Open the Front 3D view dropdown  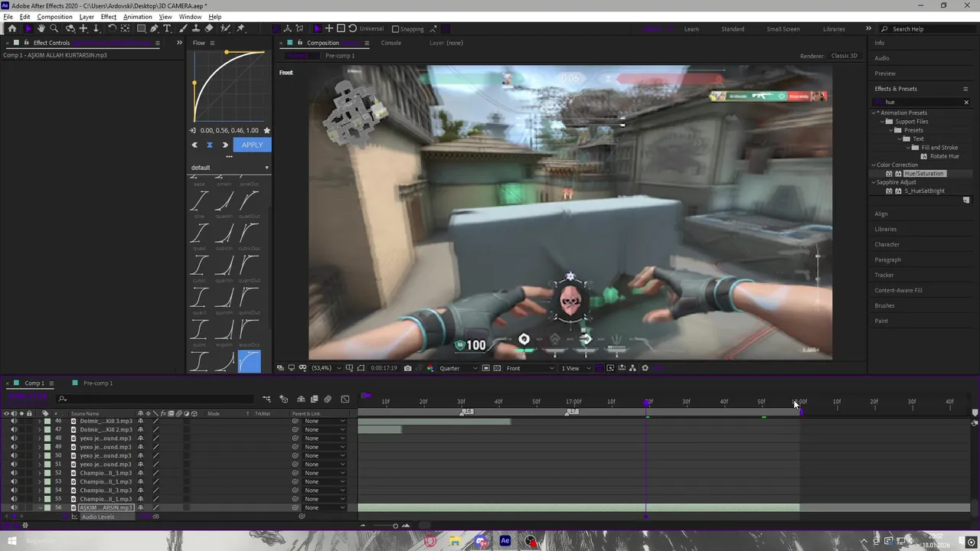click(x=530, y=368)
